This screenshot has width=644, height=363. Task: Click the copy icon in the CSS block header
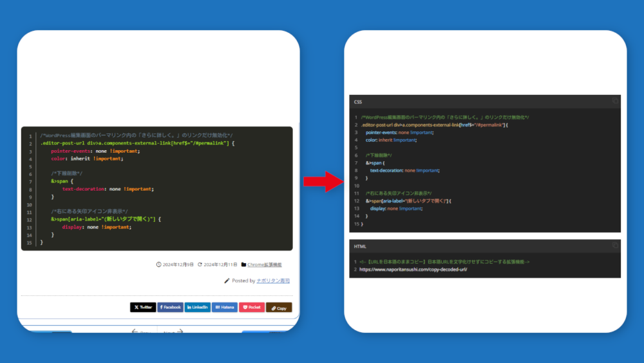pyautogui.click(x=615, y=101)
